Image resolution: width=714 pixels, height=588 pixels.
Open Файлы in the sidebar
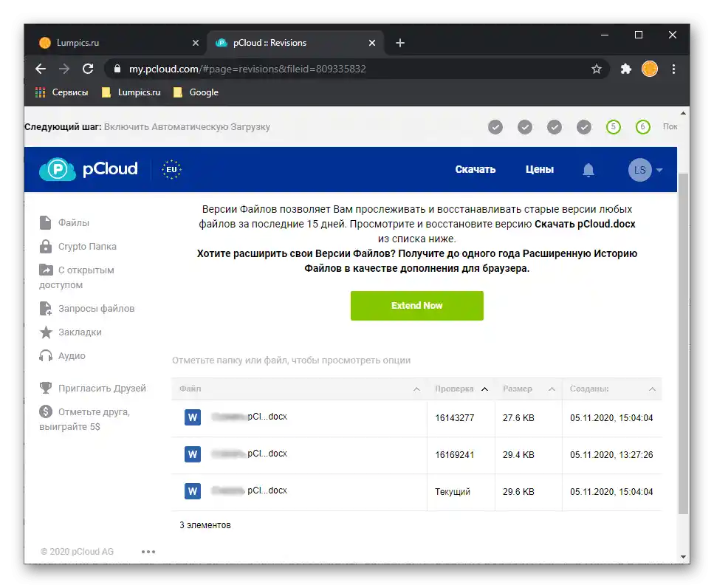tap(64, 223)
